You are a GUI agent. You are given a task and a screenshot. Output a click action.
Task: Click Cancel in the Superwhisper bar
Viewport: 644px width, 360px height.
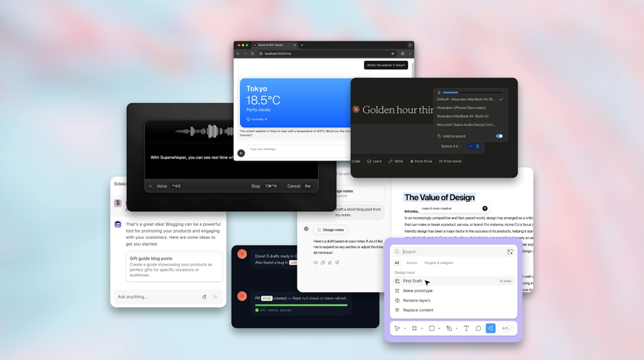[x=294, y=186]
